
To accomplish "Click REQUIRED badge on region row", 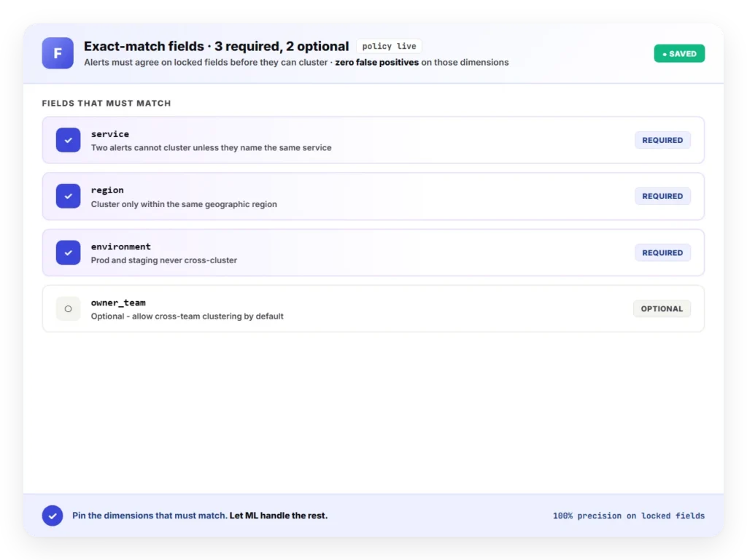I will click(662, 196).
